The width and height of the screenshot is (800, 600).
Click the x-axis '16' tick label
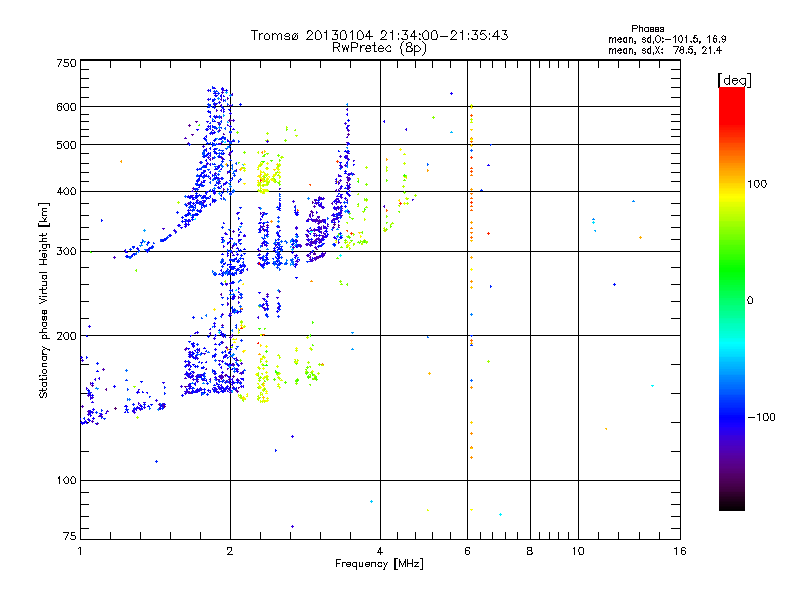[680, 551]
